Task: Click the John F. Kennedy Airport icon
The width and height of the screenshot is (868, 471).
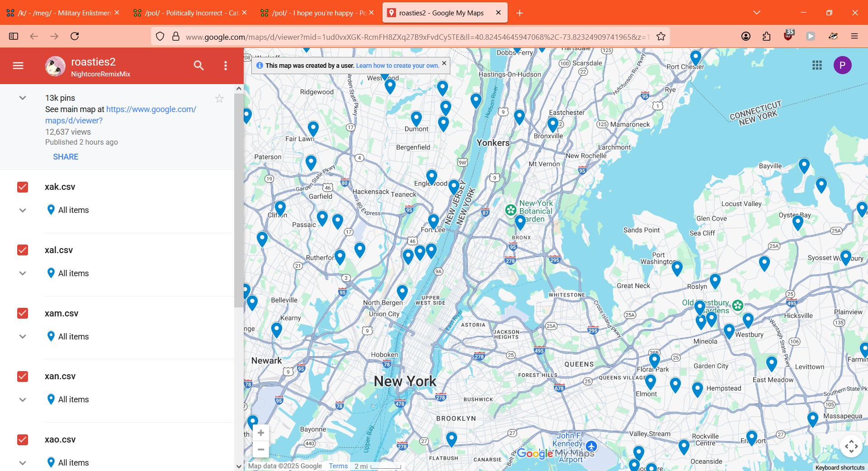Action: click(x=591, y=447)
